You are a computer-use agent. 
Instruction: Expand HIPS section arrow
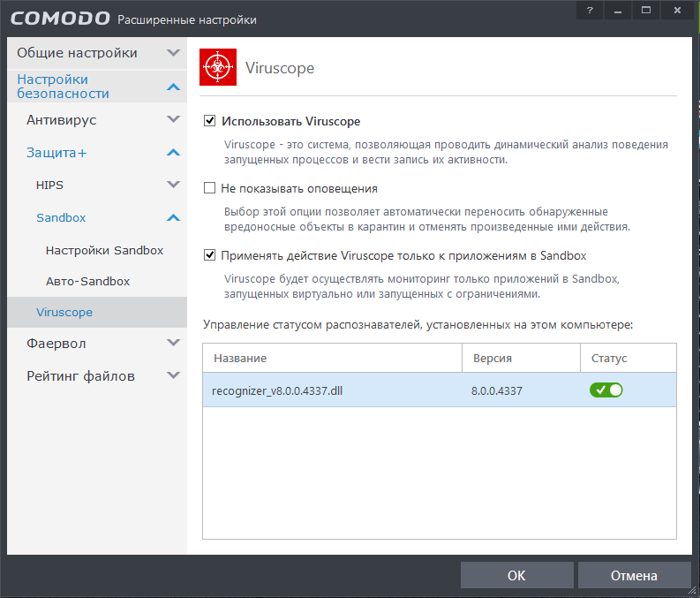point(173,185)
